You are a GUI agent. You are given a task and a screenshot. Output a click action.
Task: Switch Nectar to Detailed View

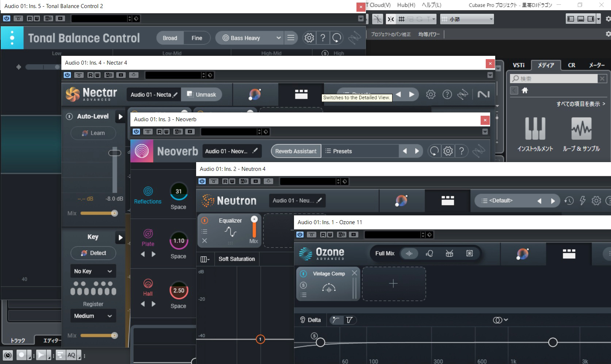click(301, 94)
